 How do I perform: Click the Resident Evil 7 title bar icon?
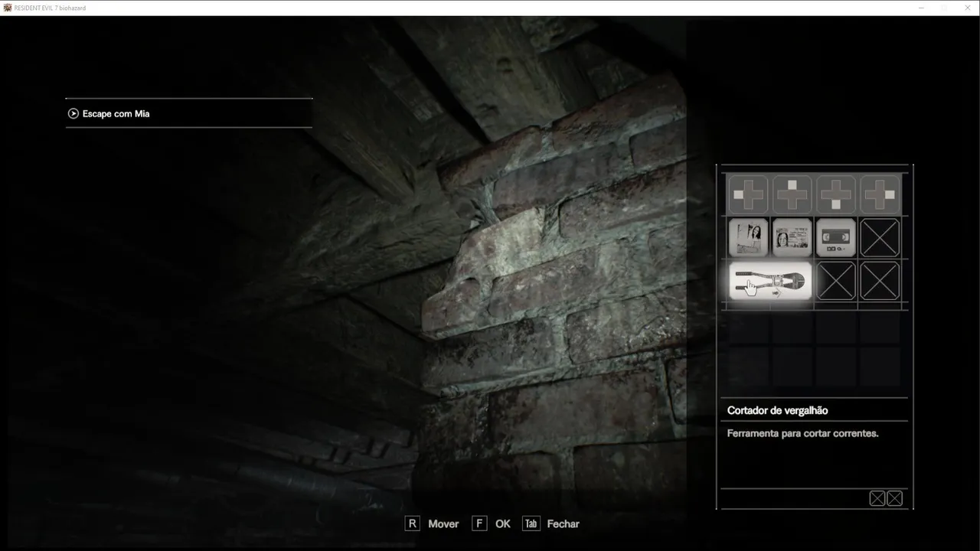click(x=8, y=8)
